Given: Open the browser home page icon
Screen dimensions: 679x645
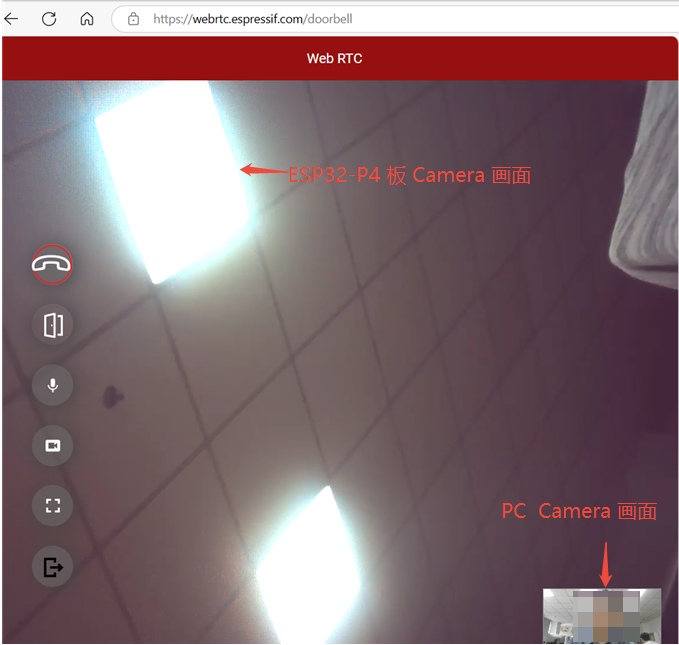Looking at the screenshot, I should click(x=87, y=19).
